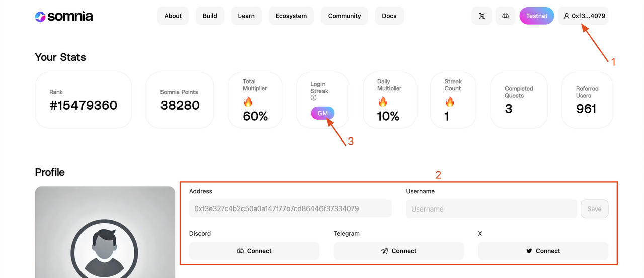Screen dimensions: 644x278
Task: Click the Username input field
Action: tap(491, 209)
